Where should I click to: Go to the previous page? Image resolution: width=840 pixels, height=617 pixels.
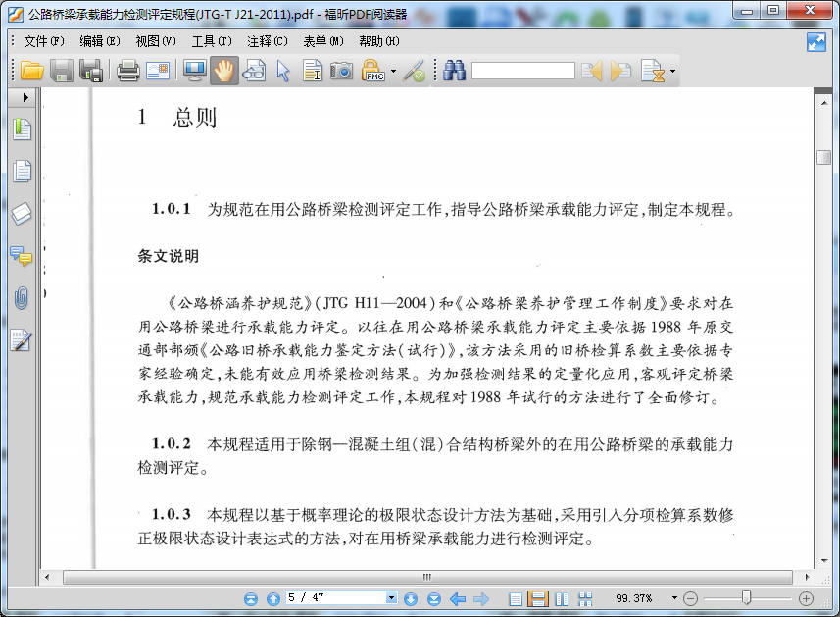point(273,598)
